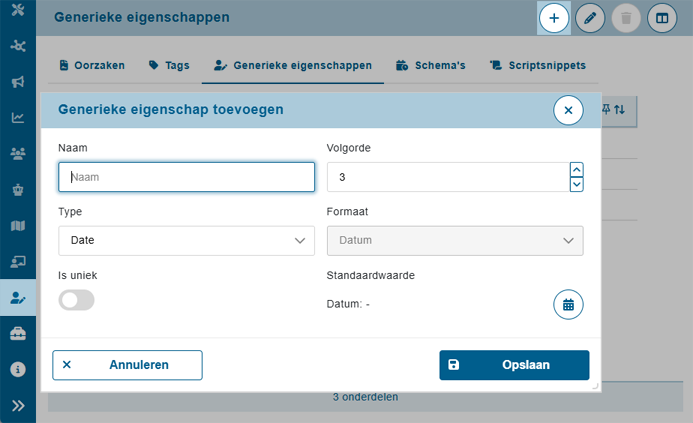Open the line chart section in sidebar
Image resolution: width=693 pixels, height=423 pixels.
18,118
